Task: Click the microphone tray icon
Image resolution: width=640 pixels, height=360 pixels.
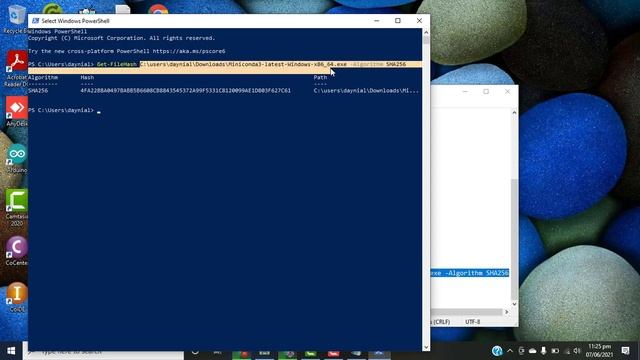Action: coord(543,351)
